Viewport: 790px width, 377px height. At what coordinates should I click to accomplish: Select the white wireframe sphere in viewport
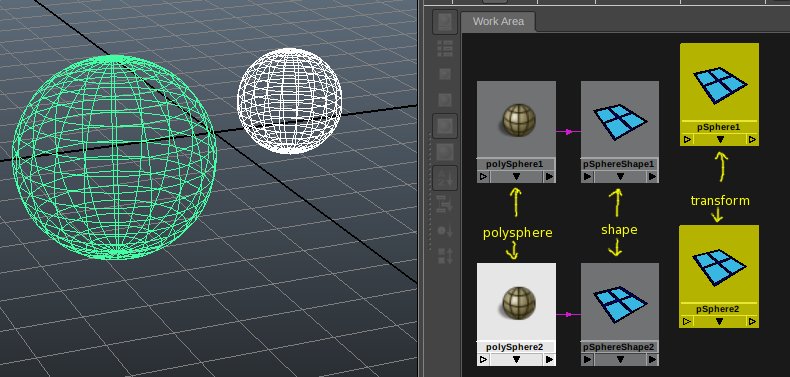(290, 101)
